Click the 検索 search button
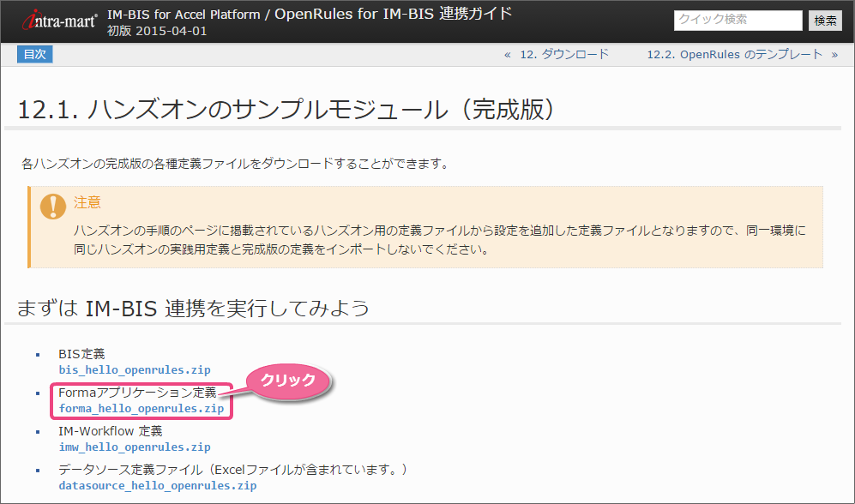The height and width of the screenshot is (504, 855). tap(825, 21)
